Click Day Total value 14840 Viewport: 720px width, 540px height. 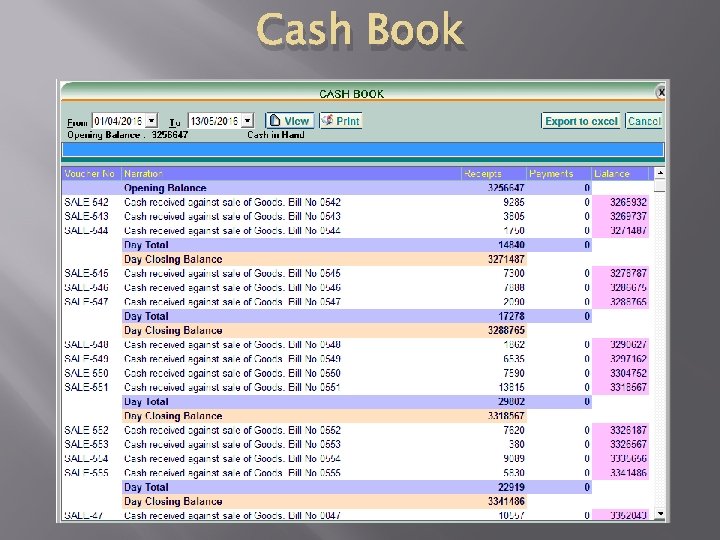pyautogui.click(x=511, y=245)
